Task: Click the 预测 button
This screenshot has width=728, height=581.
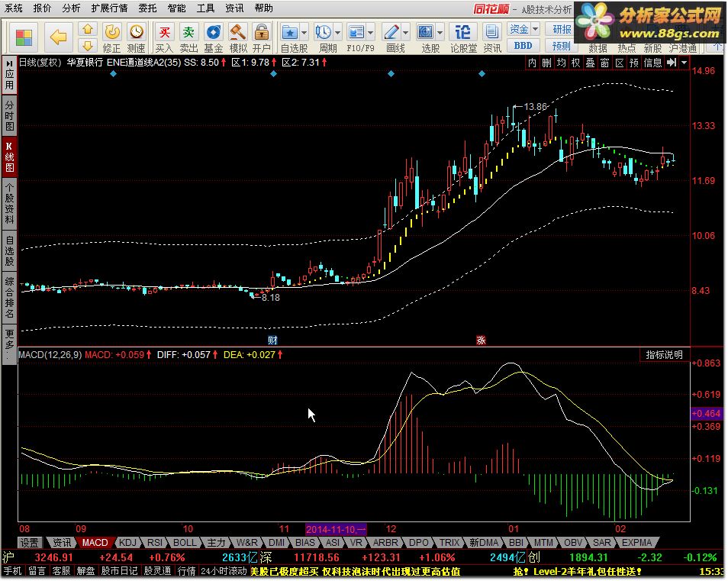Action: 560,46
